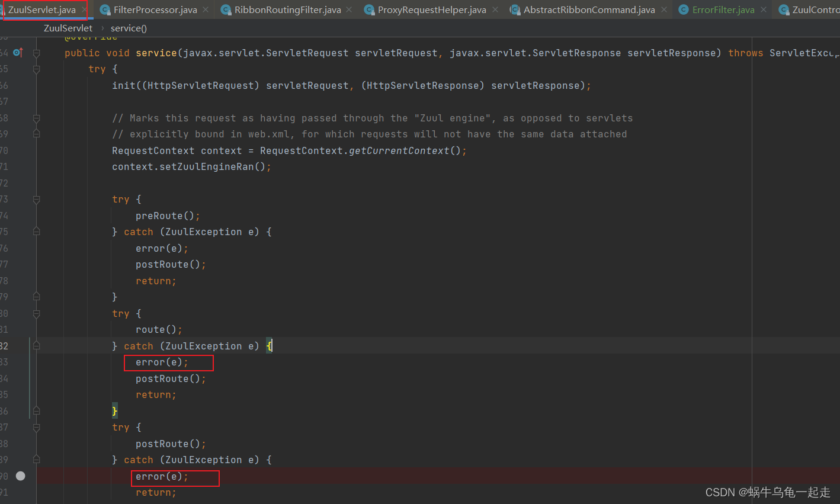Open the ProxyRequestHelper.java tab
Screen dimensions: 840x504
coord(432,10)
